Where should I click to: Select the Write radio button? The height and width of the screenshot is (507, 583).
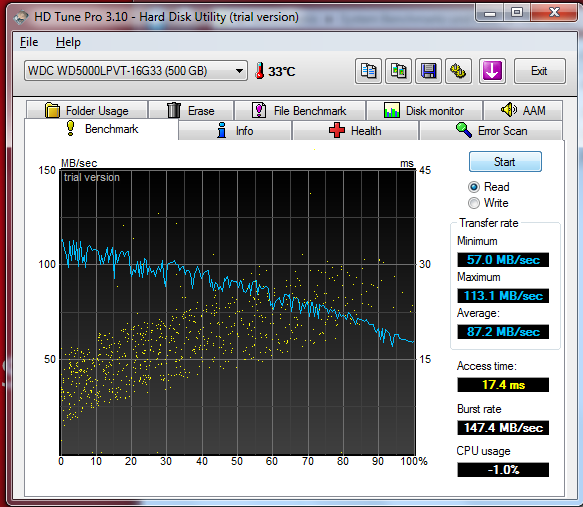474,203
